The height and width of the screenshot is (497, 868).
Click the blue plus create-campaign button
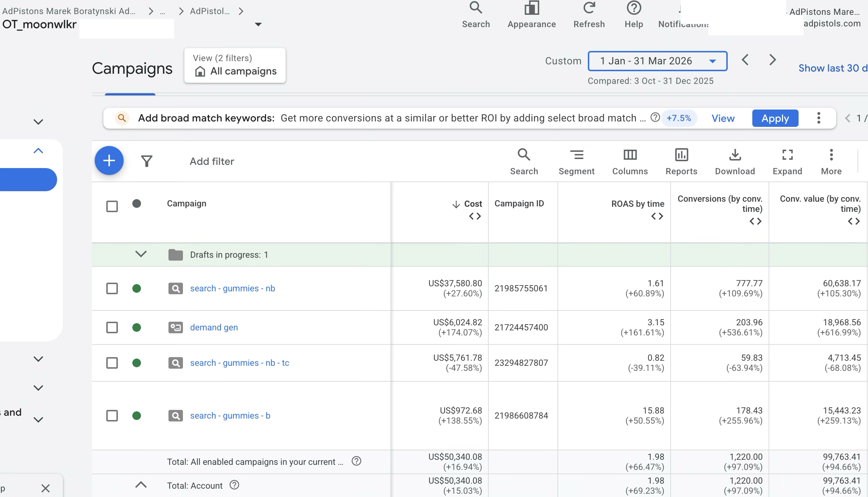pos(109,160)
